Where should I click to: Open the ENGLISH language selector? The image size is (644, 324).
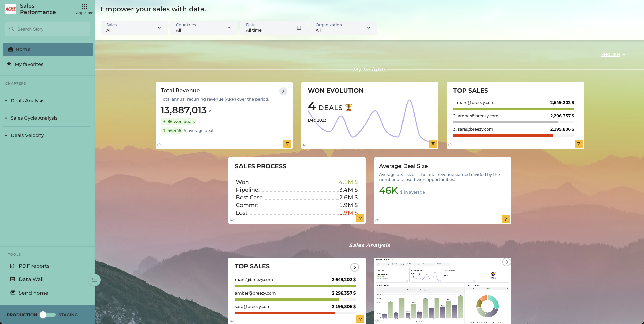click(613, 54)
